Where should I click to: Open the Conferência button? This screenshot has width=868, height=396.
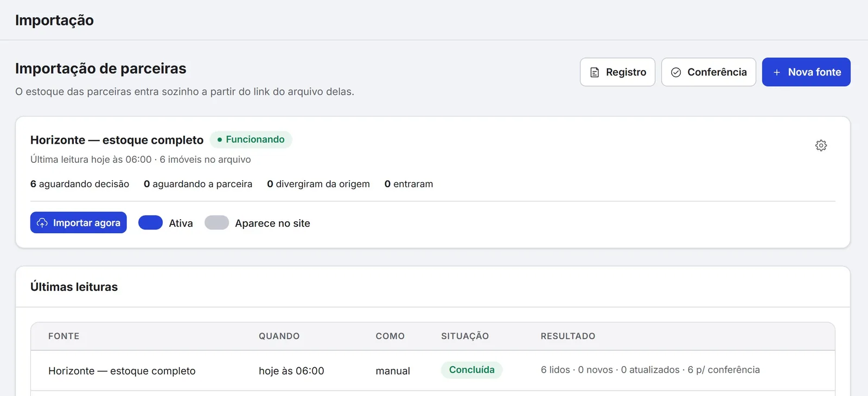pos(709,72)
